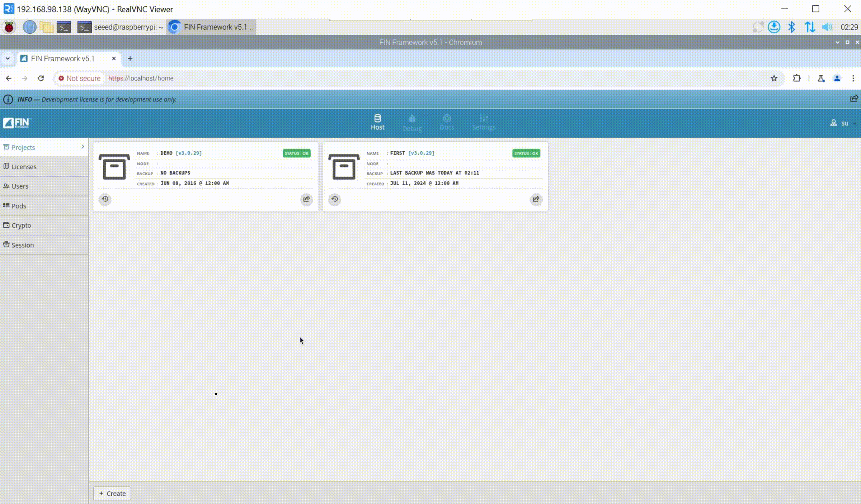Open the Docs section in top navigation

pyautogui.click(x=447, y=123)
